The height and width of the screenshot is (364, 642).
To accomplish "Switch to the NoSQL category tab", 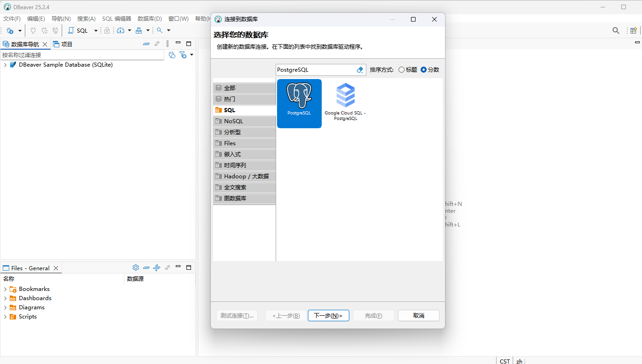I will [x=244, y=121].
